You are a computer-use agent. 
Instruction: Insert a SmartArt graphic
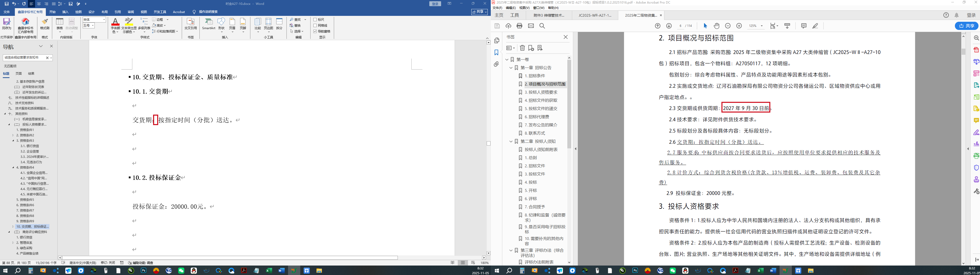click(x=208, y=24)
